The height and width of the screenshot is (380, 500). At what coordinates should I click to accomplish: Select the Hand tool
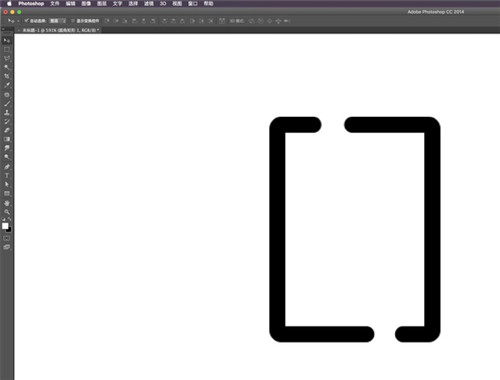tap(7, 203)
